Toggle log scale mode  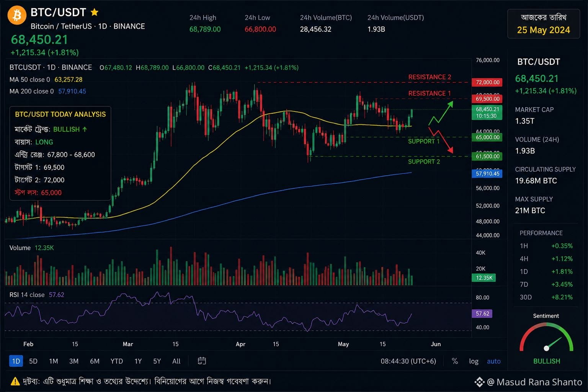(474, 361)
